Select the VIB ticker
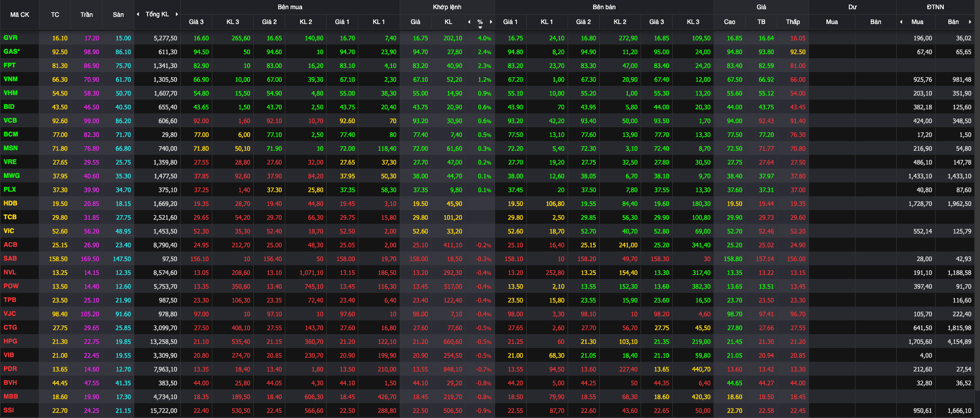 [9, 355]
